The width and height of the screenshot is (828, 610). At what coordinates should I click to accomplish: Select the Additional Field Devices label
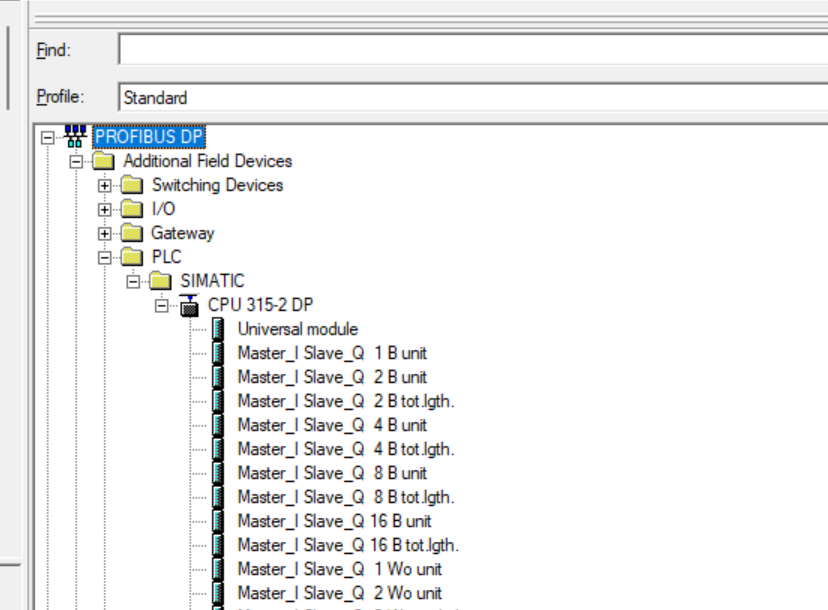[208, 161]
